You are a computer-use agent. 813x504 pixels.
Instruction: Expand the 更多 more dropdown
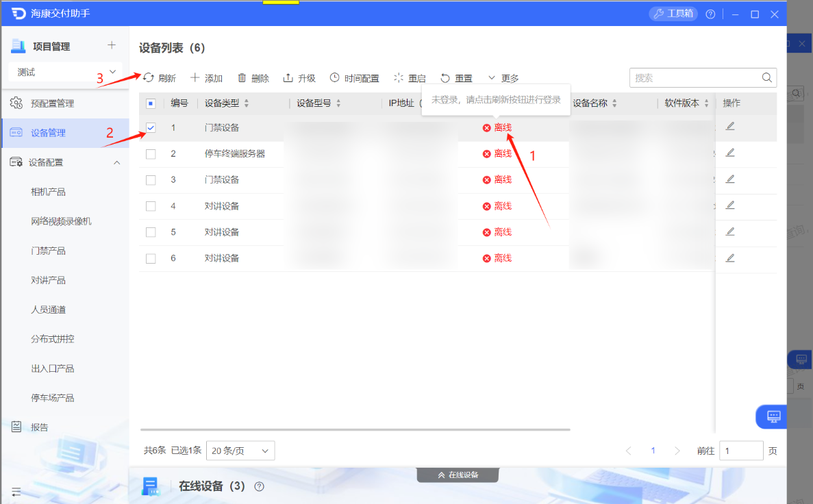[503, 78]
